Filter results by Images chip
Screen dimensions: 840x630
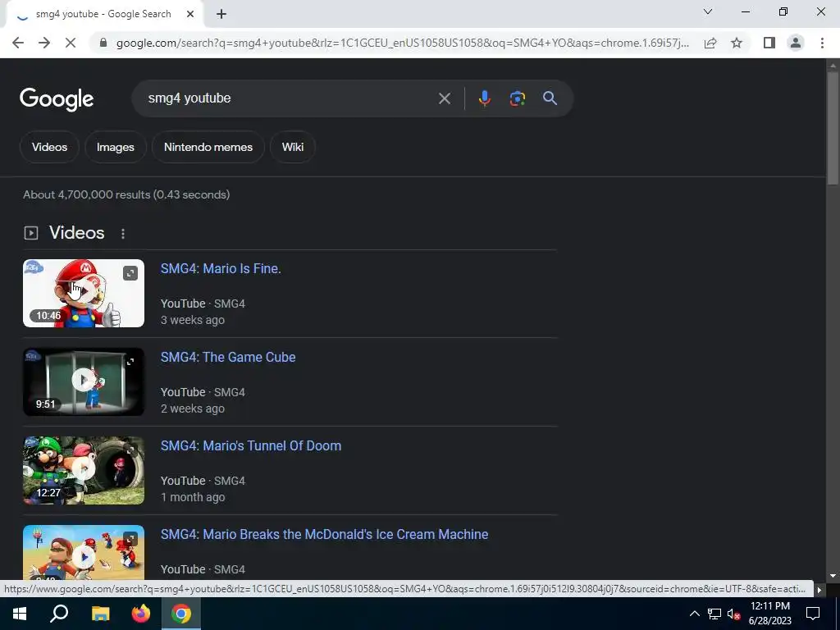point(115,148)
